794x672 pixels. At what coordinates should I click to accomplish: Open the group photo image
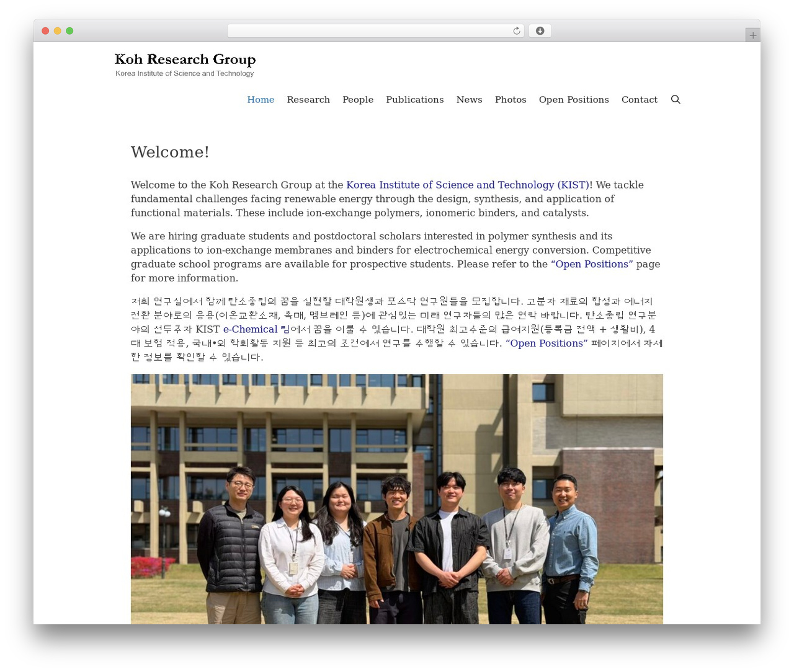397,499
